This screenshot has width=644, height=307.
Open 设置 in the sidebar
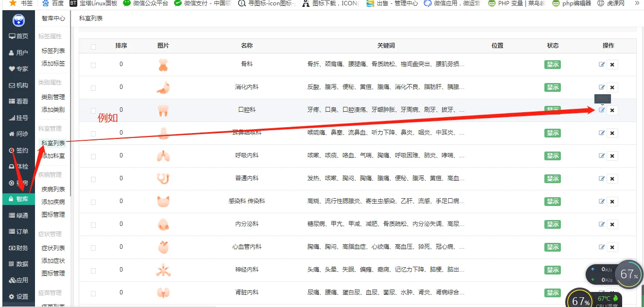pos(18,297)
